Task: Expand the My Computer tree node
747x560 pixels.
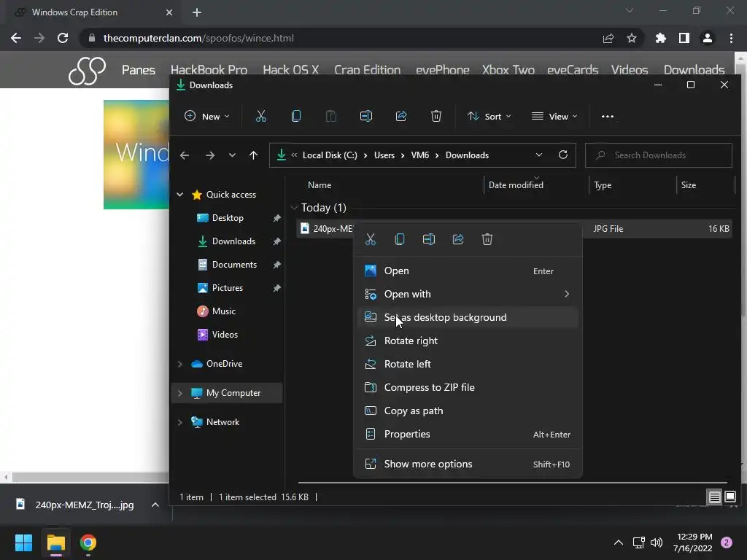Action: click(x=180, y=393)
